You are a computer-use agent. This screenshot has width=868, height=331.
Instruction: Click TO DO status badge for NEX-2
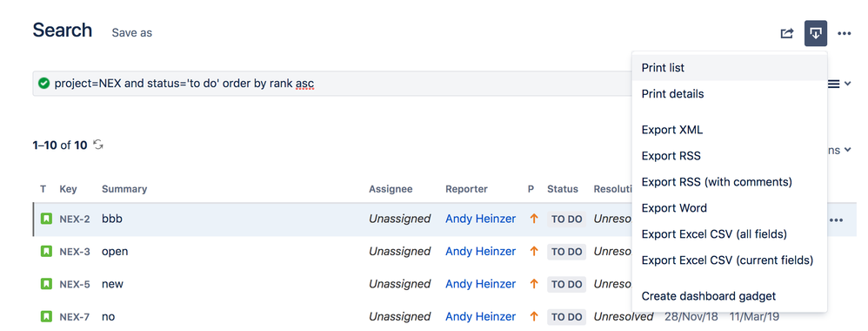pyautogui.click(x=566, y=219)
